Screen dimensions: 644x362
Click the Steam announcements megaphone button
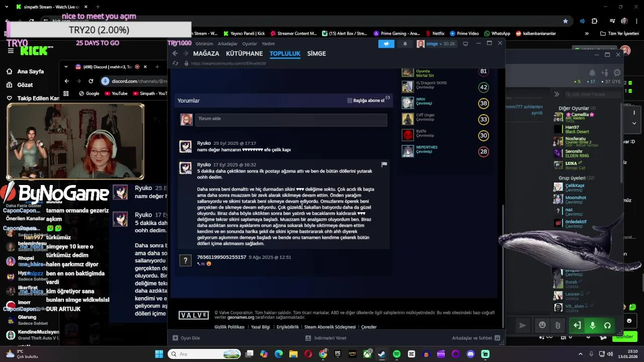tap(386, 44)
